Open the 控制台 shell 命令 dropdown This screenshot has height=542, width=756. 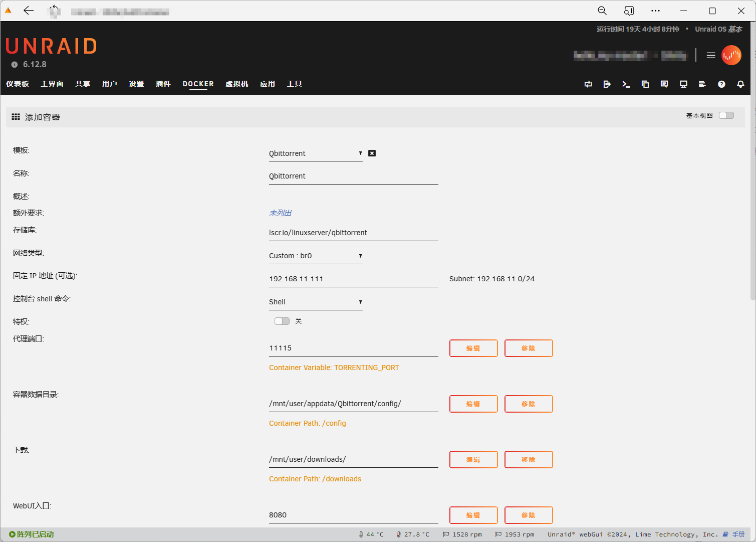click(315, 302)
